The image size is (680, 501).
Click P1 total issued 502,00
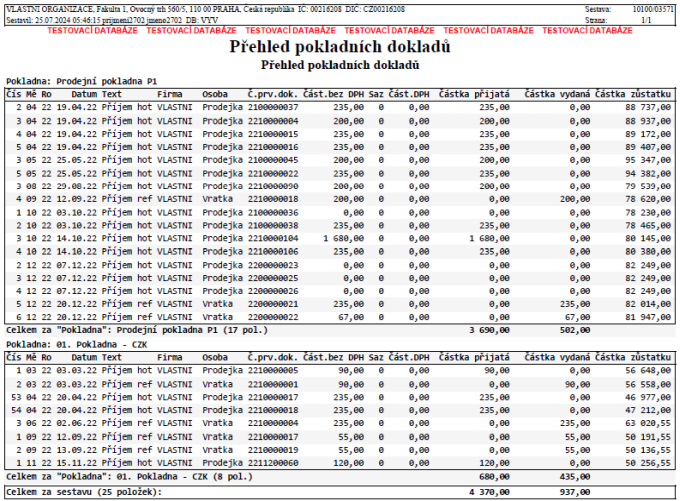point(575,331)
